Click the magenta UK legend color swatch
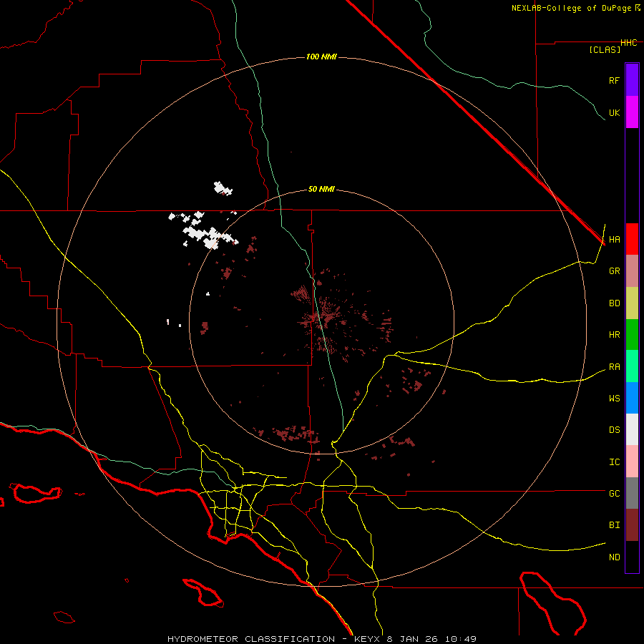Viewport: 644px width, 644px height. [632, 112]
